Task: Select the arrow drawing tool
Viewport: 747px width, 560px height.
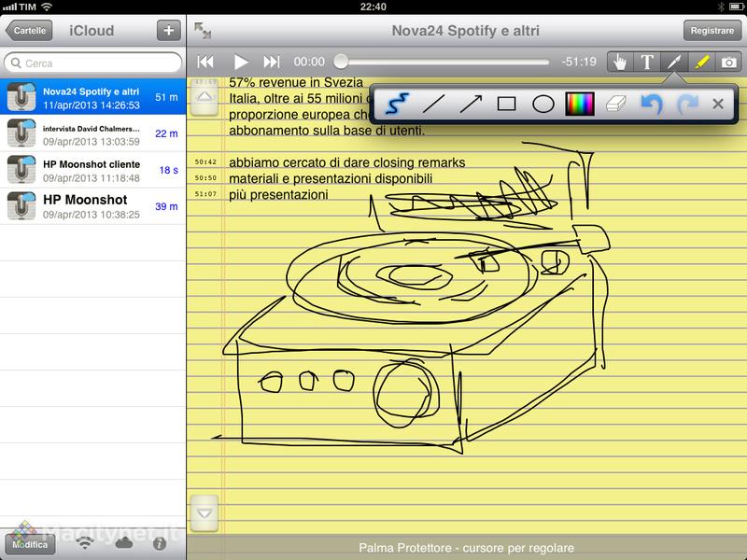Action: (471, 104)
